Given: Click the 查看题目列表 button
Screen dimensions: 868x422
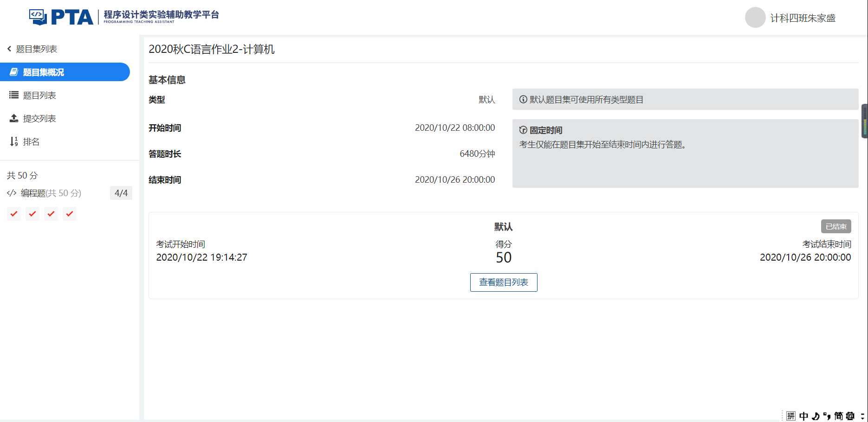Looking at the screenshot, I should tap(504, 282).
